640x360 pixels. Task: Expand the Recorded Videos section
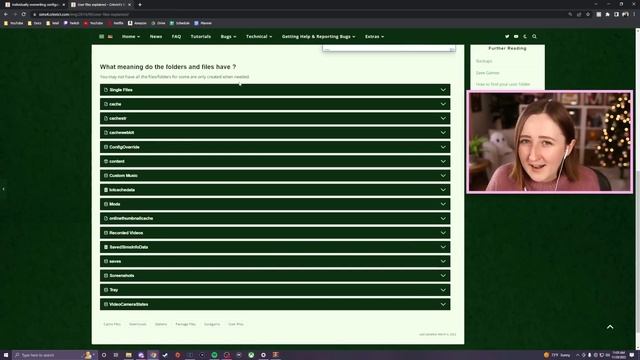[x=275, y=233]
